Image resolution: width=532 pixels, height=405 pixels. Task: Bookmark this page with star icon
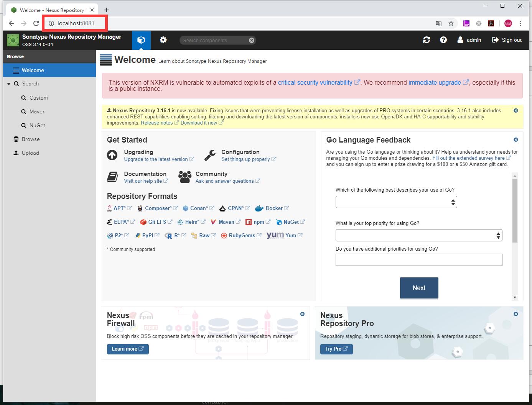pyautogui.click(x=451, y=23)
